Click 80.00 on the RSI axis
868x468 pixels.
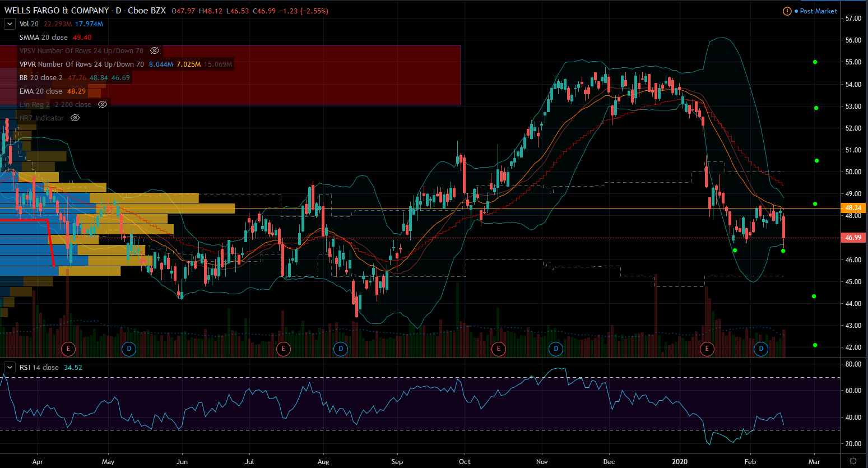pos(853,364)
